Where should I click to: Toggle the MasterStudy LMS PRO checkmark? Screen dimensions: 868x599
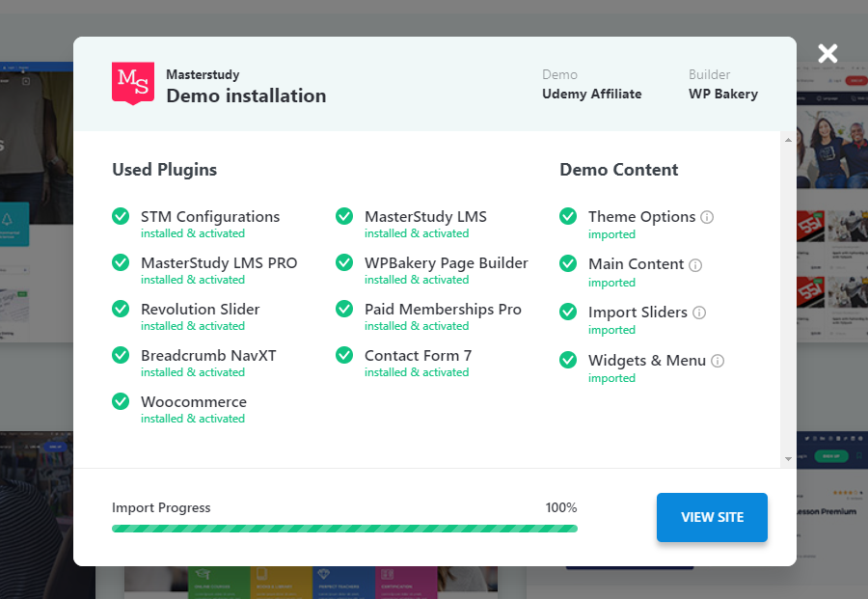pyautogui.click(x=121, y=262)
